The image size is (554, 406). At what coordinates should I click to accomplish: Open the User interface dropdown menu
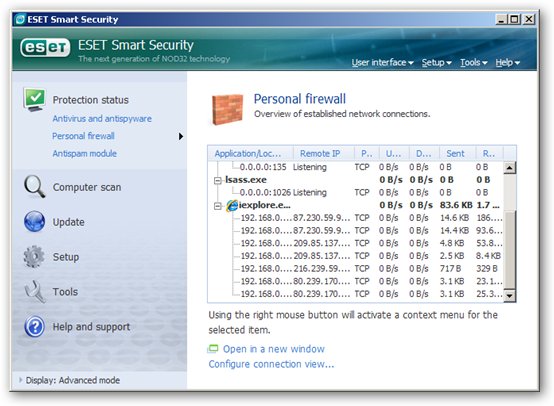tap(382, 63)
